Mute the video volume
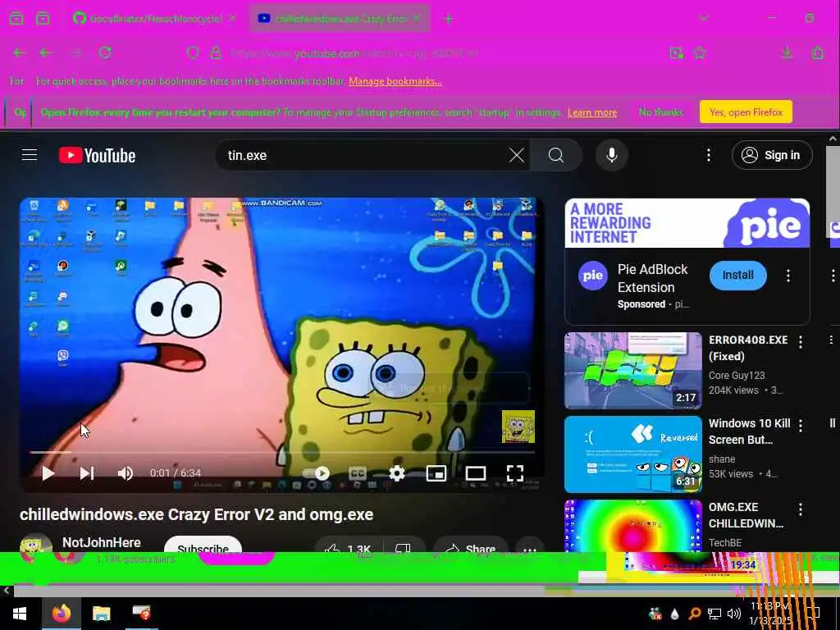Screen dimensions: 840x630 (125, 473)
